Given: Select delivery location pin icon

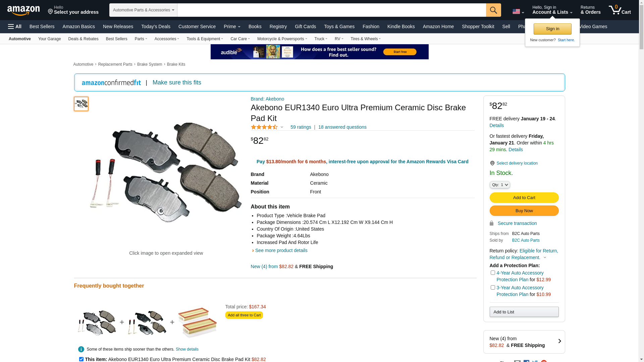Looking at the screenshot, I should pos(492,163).
